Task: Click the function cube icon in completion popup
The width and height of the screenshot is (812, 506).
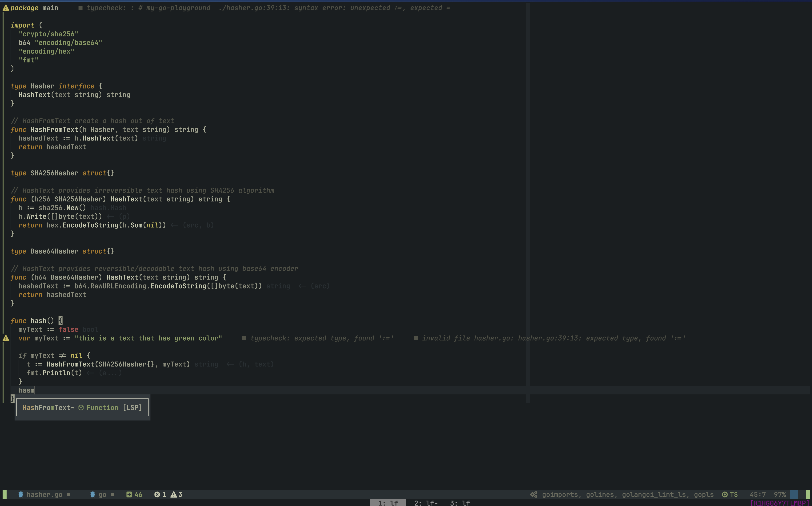Action: [81, 408]
